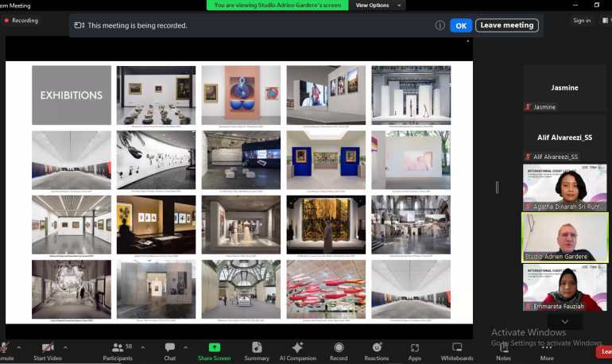612x364 pixels.
Task: Click OK on the recording notice
Action: point(461,25)
